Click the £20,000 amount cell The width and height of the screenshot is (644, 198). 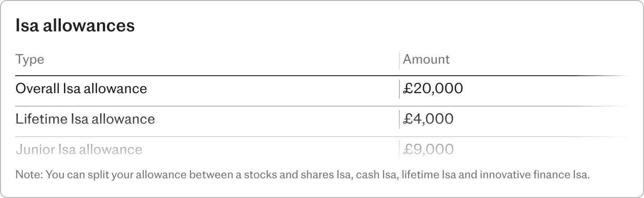click(433, 89)
